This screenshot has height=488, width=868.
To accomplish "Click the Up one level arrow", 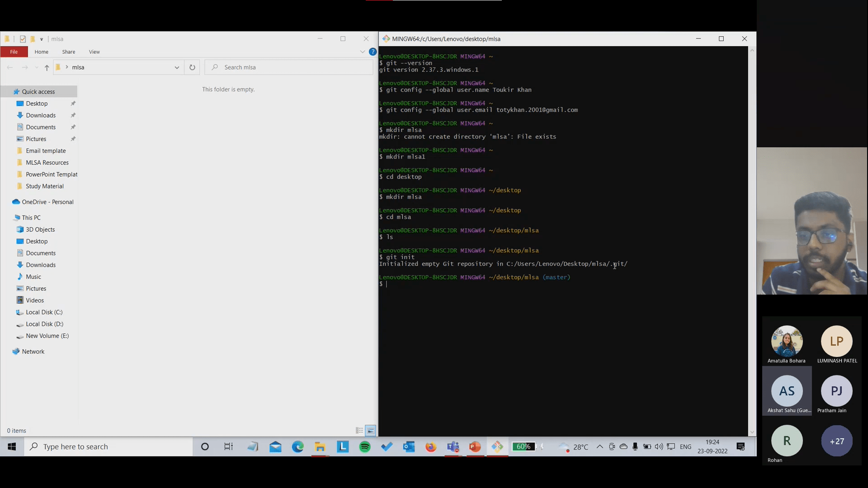I will (x=47, y=67).
